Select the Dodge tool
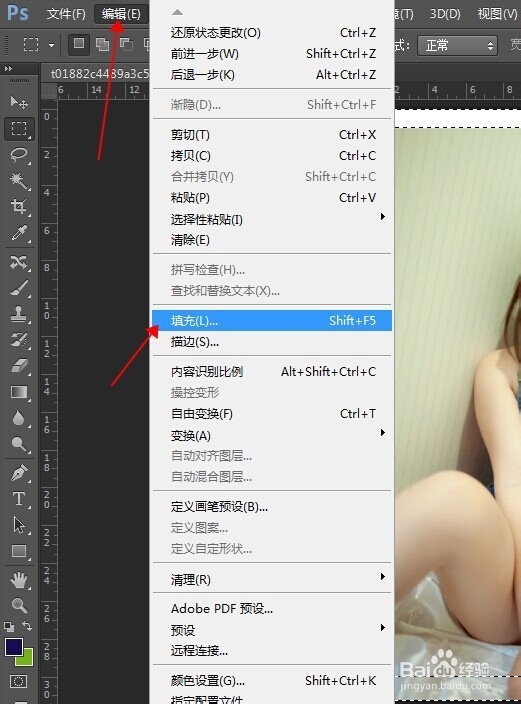Screen dimensions: 521x704 [x=19, y=444]
